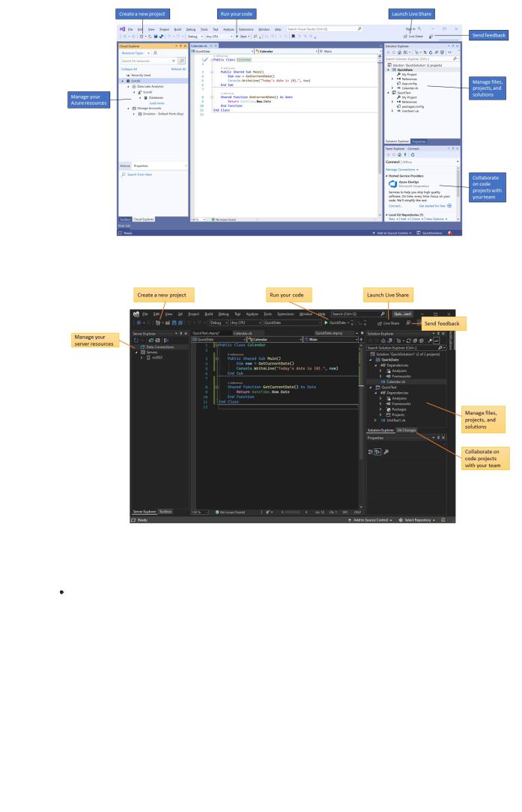This screenshot has width=522, height=812.
Task: Open the Extensions menu in the light Visual Studio
Action: tap(246, 29)
